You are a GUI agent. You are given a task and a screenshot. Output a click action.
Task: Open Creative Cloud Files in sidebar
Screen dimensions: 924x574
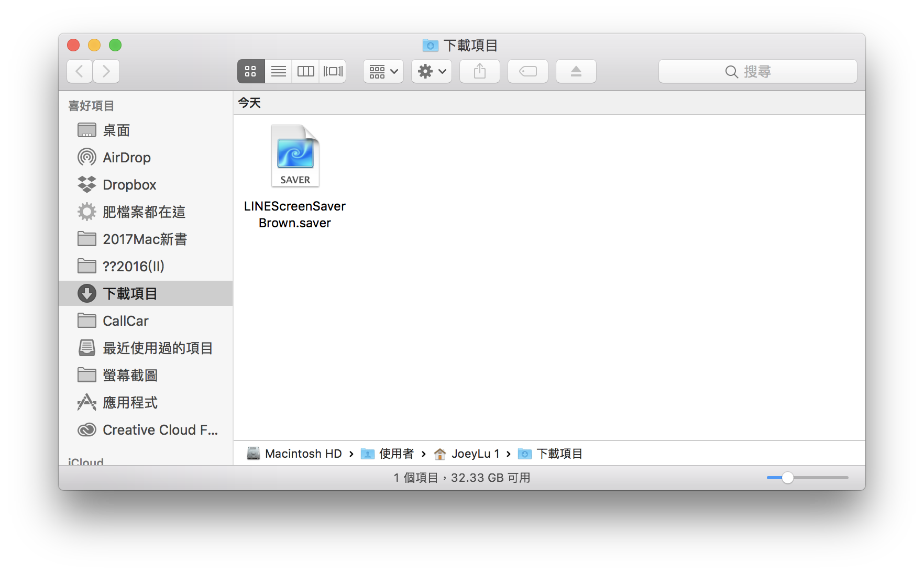(146, 430)
